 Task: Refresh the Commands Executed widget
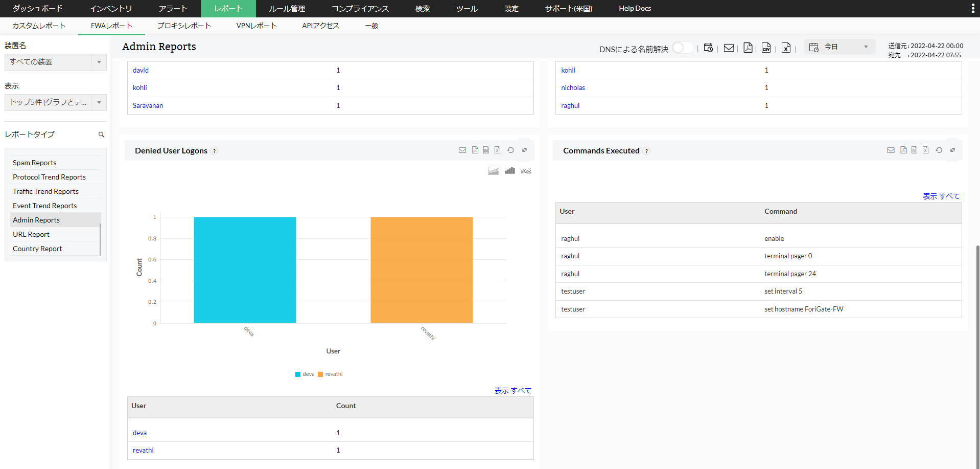coord(939,150)
